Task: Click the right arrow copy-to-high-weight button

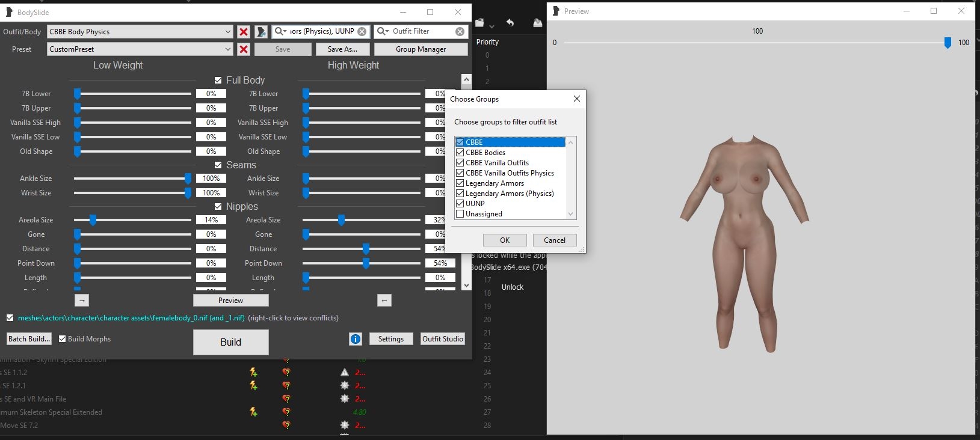Action: pos(82,301)
